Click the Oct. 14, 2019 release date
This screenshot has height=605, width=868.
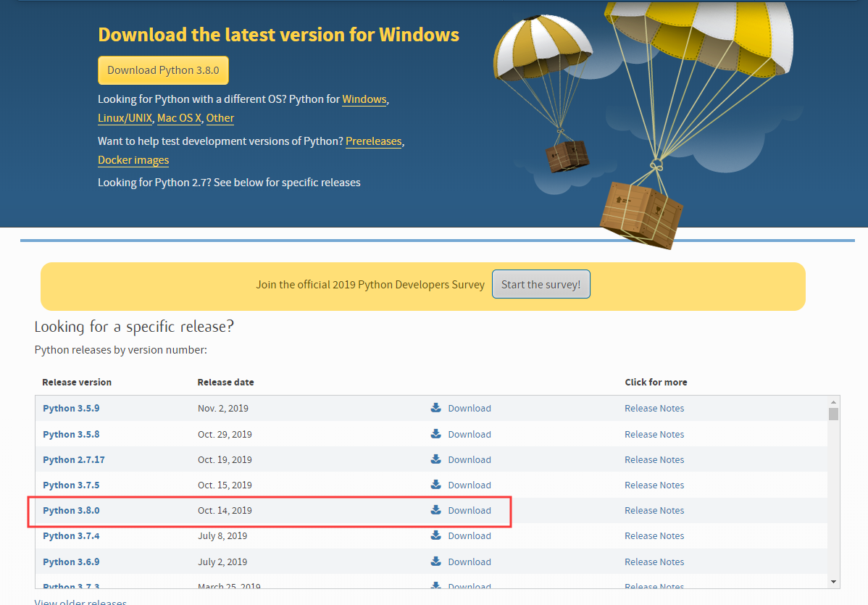(x=225, y=510)
